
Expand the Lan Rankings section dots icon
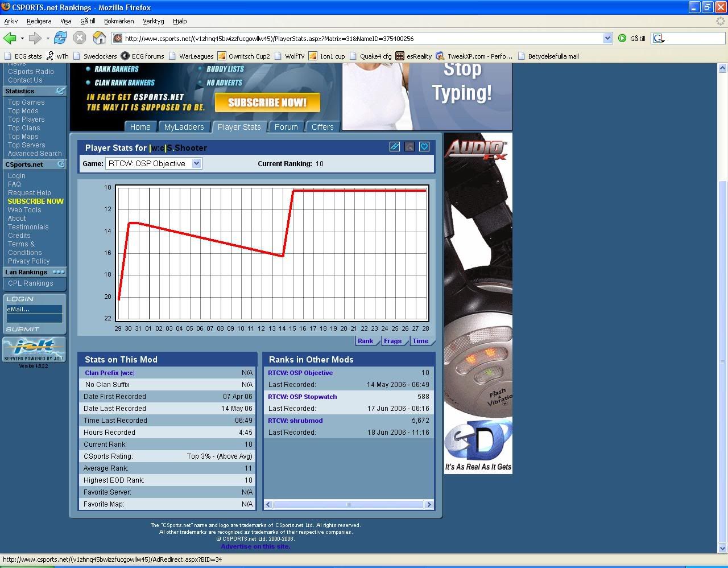point(59,272)
